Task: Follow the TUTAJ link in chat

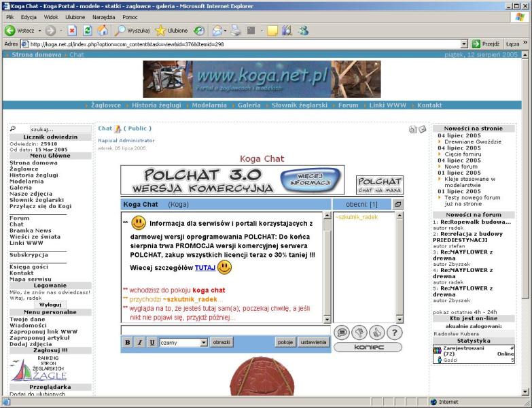Action: (x=205, y=268)
